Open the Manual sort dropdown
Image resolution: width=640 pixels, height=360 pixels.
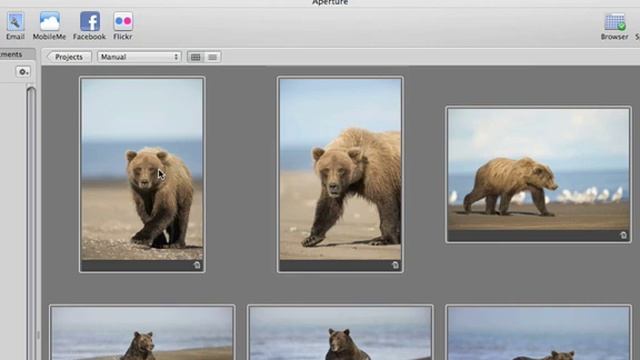pos(139,57)
